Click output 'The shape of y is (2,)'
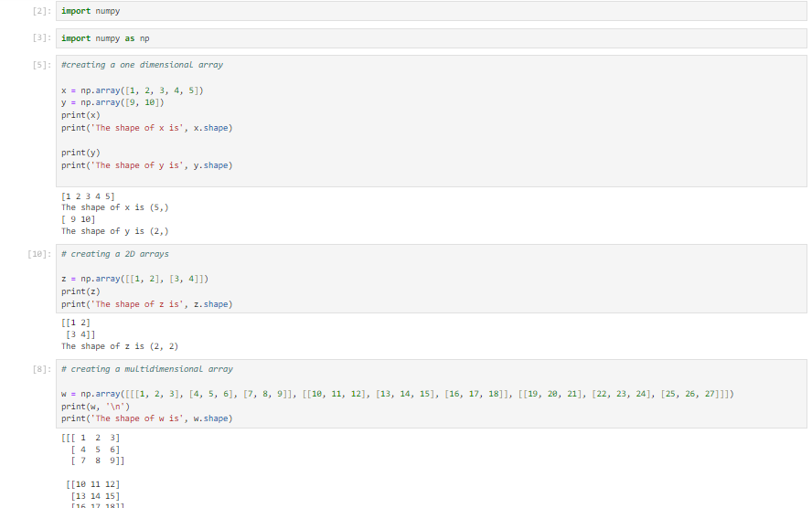812x508 pixels. (114, 231)
